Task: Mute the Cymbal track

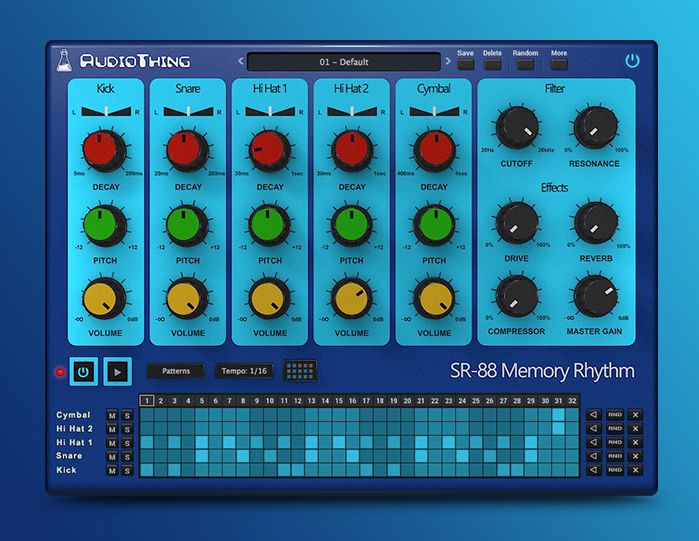Action: click(112, 415)
